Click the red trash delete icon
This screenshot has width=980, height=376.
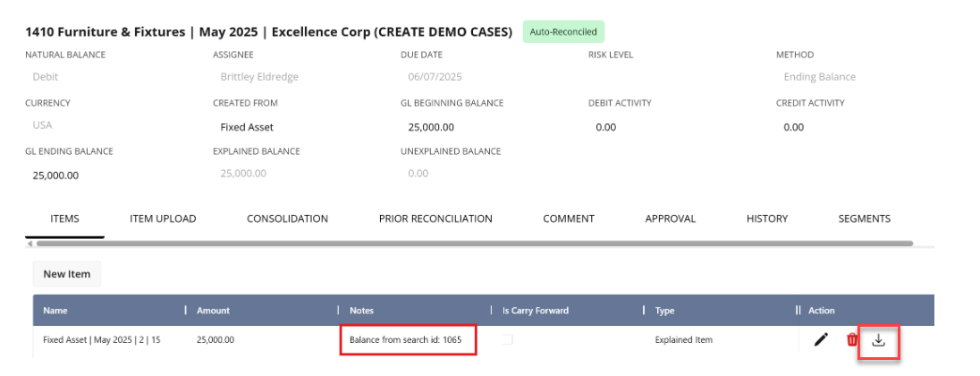[x=852, y=339]
